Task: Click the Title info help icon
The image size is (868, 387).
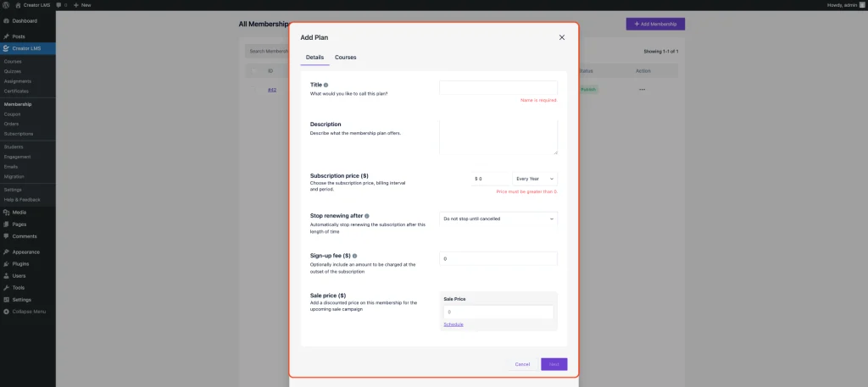Action: pyautogui.click(x=326, y=85)
